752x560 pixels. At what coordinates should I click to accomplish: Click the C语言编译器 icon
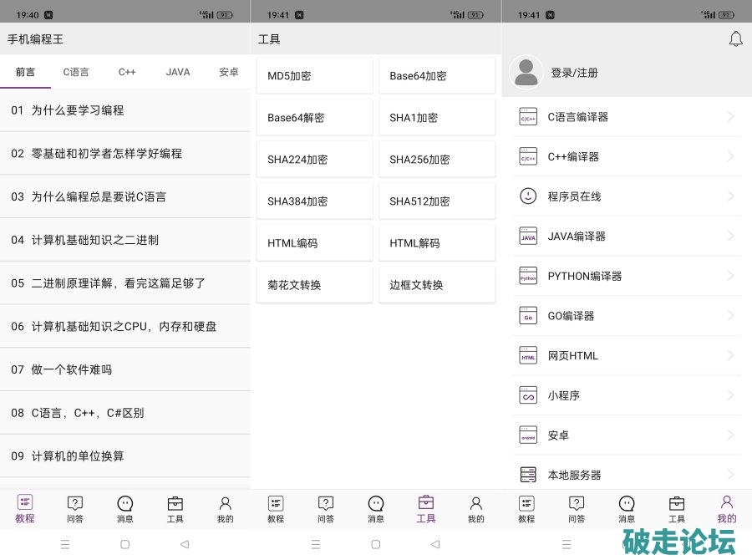tap(528, 117)
